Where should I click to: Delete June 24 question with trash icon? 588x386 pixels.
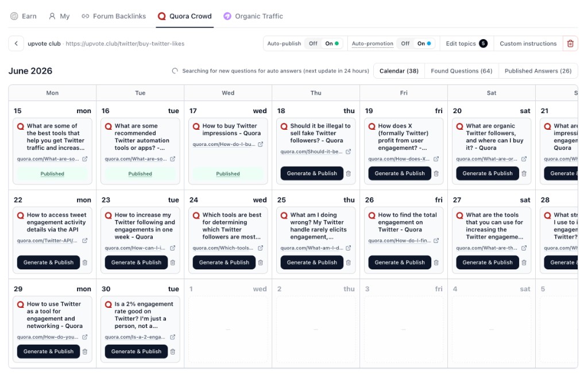(260, 263)
